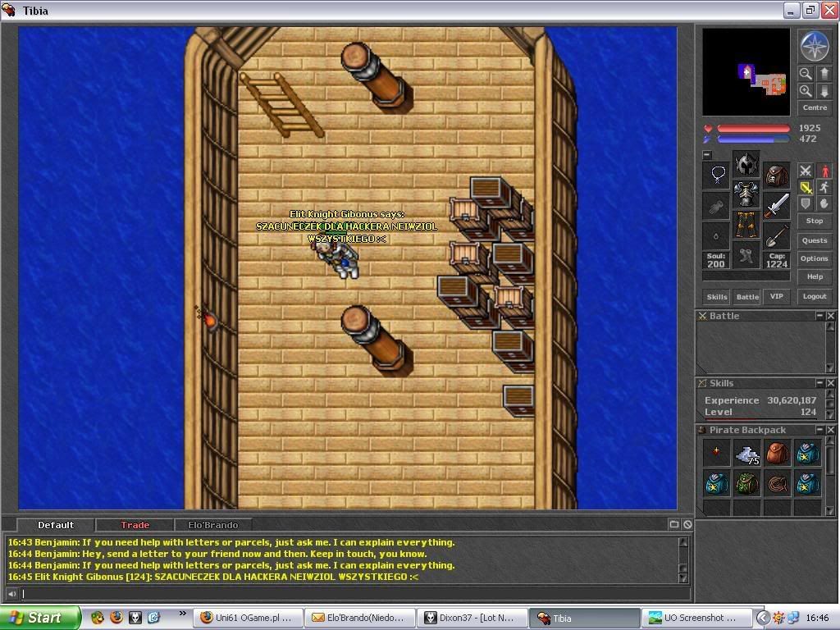This screenshot has height=630, width=840.
Task: Click the channel window icon in chat bar
Action: [x=674, y=524]
